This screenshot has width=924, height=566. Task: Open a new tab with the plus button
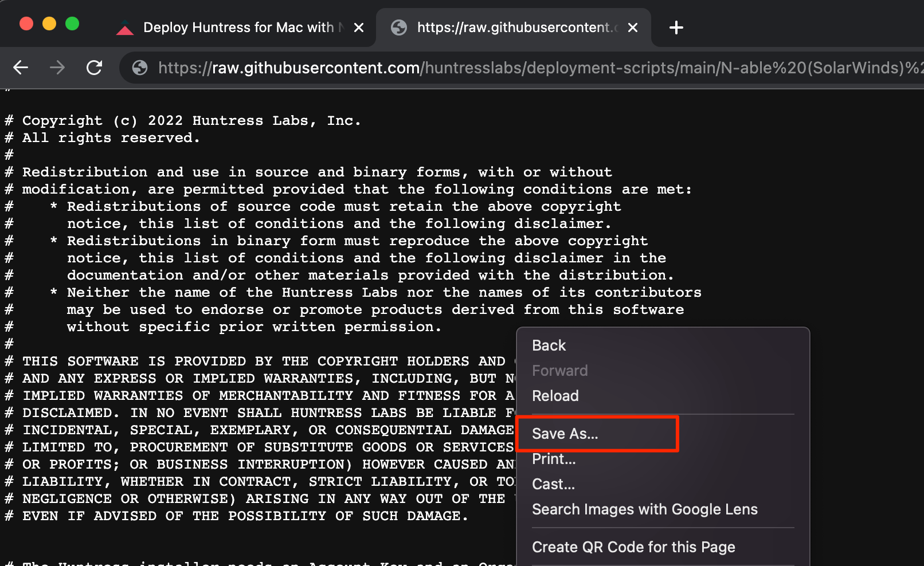click(676, 27)
